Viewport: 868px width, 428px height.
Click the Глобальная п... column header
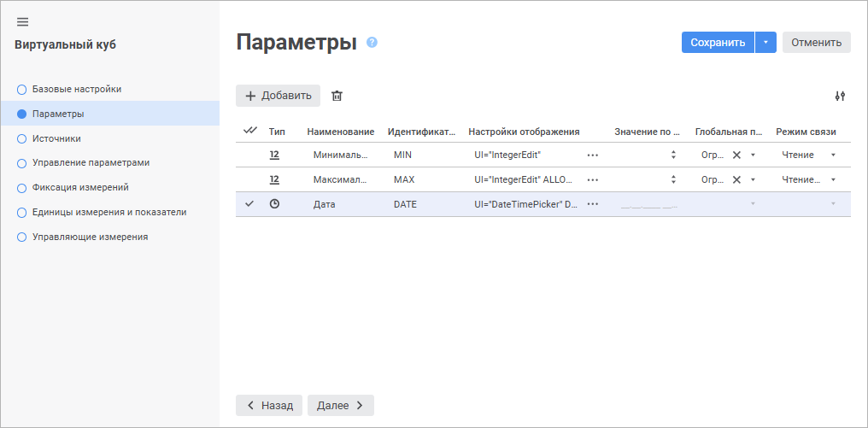pos(729,132)
